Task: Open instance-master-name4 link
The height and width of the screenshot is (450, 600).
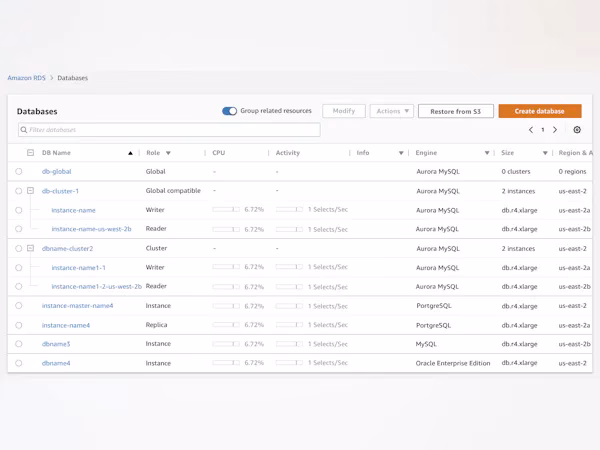Action: click(x=77, y=306)
